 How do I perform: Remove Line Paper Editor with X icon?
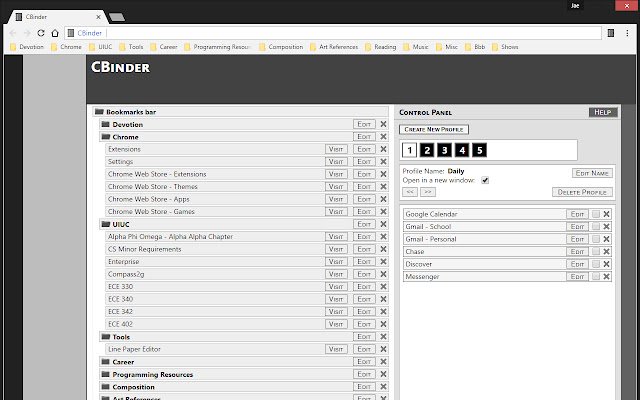pos(383,349)
